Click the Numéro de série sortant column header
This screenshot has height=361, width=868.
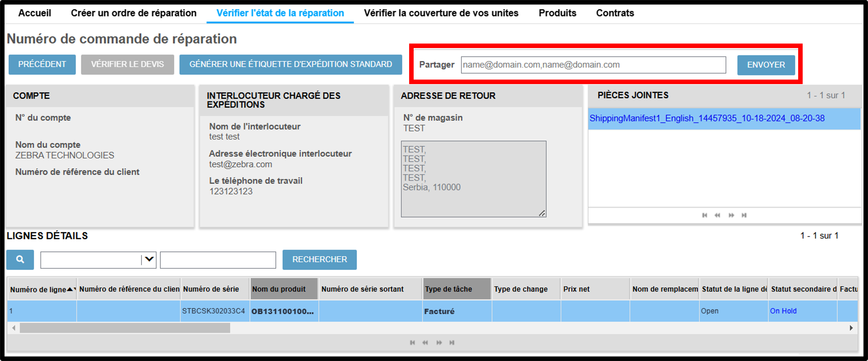(370, 289)
